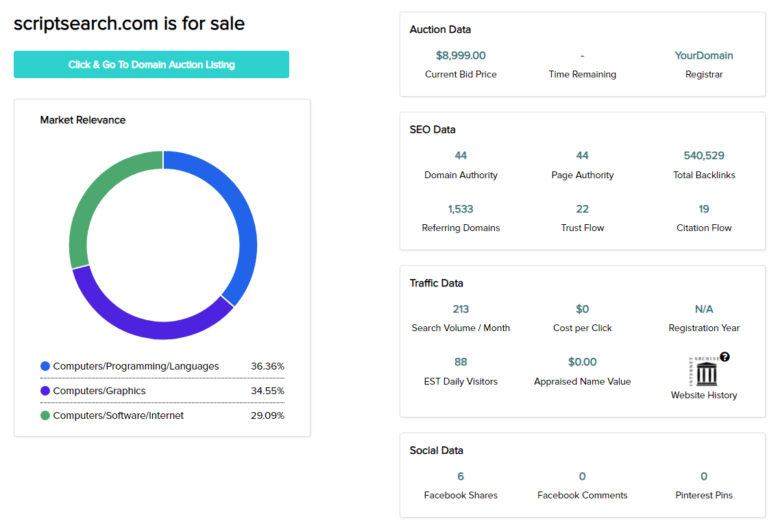This screenshot has width=778, height=532.
Task: Click the 1,533 referring domains number
Action: (461, 209)
